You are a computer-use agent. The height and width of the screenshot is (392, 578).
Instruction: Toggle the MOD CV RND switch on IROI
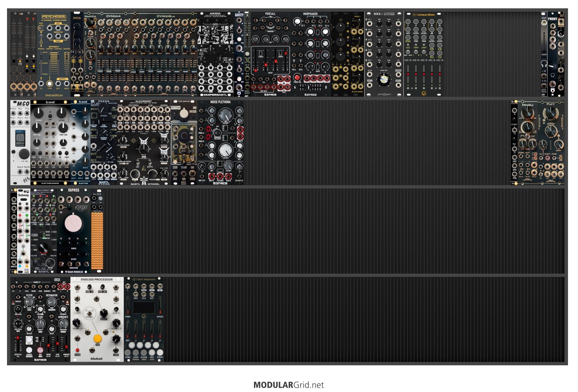click(40, 339)
